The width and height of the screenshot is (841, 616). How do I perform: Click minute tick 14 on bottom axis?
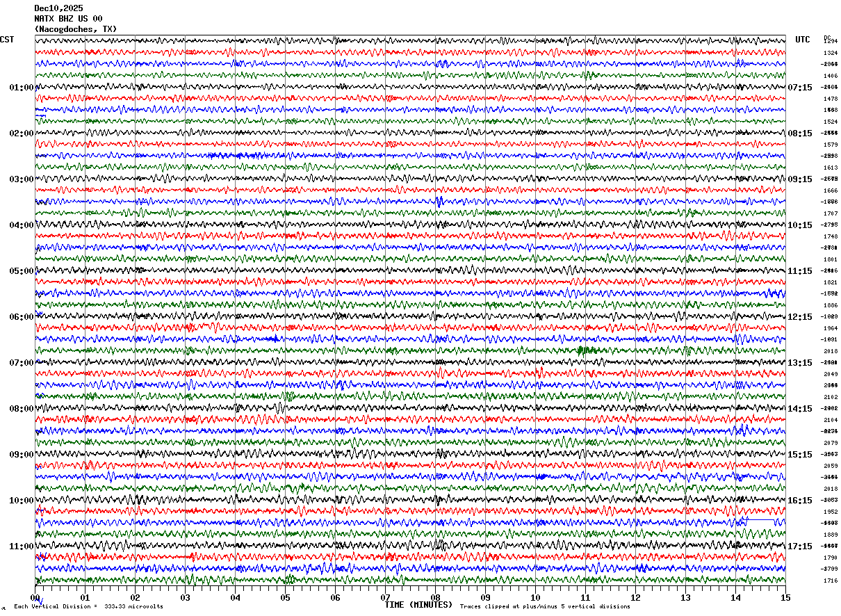(735, 597)
